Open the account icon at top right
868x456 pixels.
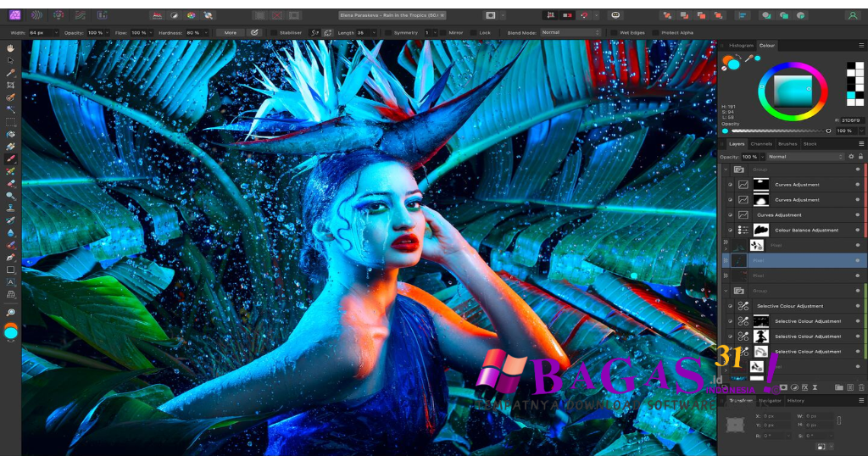click(x=853, y=15)
